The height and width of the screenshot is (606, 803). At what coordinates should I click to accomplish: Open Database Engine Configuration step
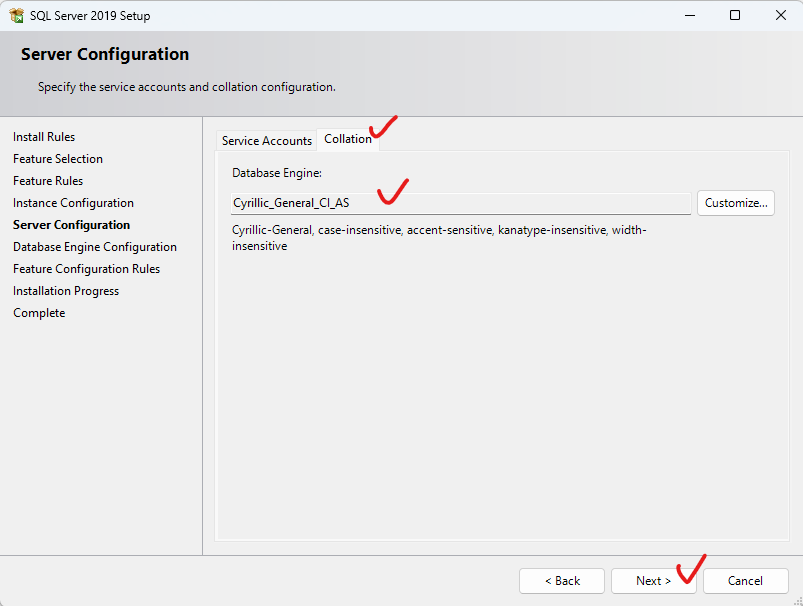(x=95, y=247)
